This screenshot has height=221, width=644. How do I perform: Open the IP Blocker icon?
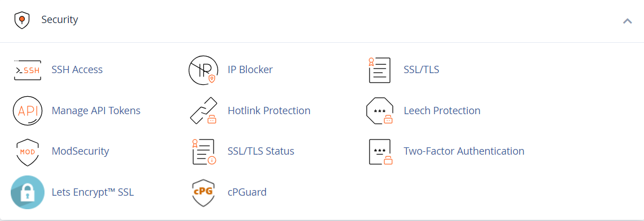[203, 70]
